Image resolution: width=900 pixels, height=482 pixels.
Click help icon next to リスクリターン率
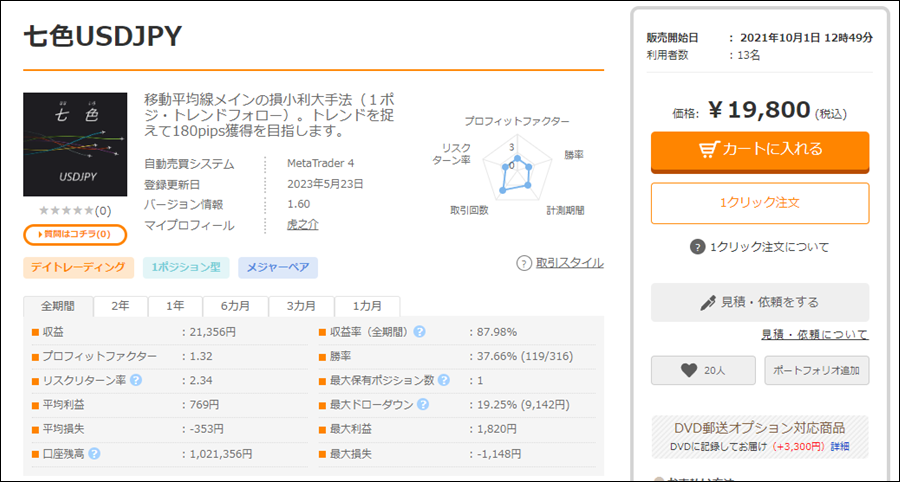[136, 380]
